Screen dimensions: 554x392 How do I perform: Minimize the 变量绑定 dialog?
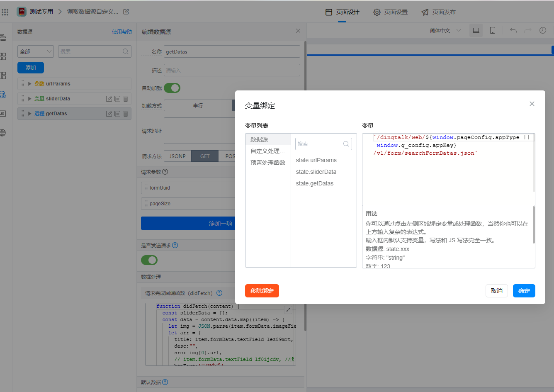point(522,101)
